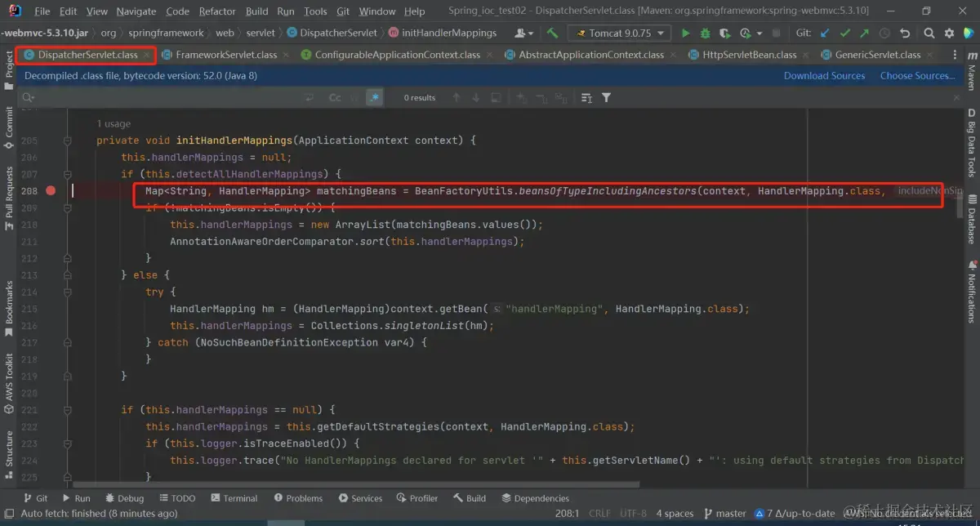Show Git history clock icon
The width and height of the screenshot is (980, 526).
[x=884, y=33]
